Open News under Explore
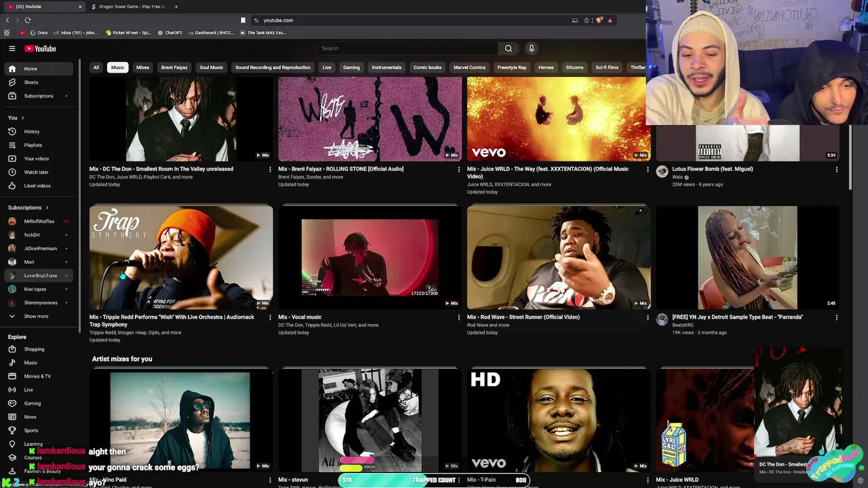868x488 pixels. tap(39, 417)
